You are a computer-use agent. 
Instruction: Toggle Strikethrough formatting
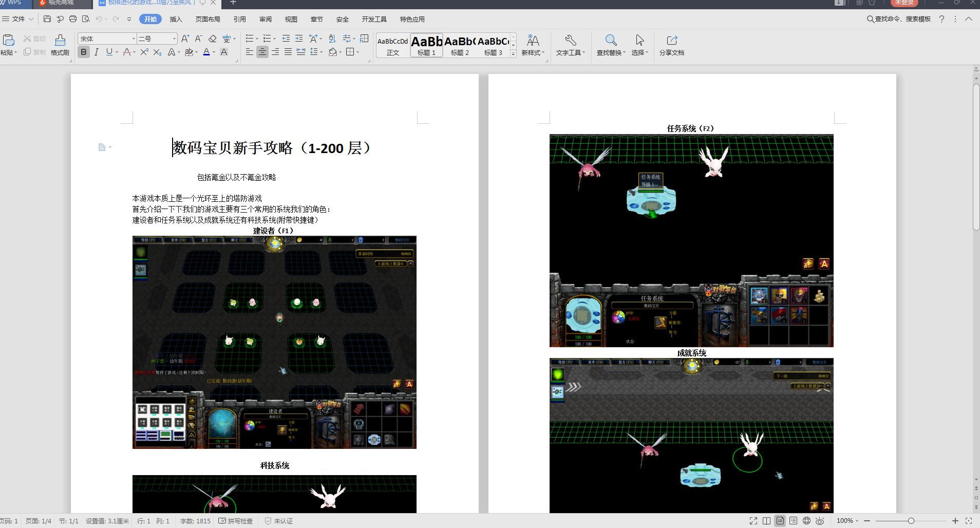coord(126,52)
